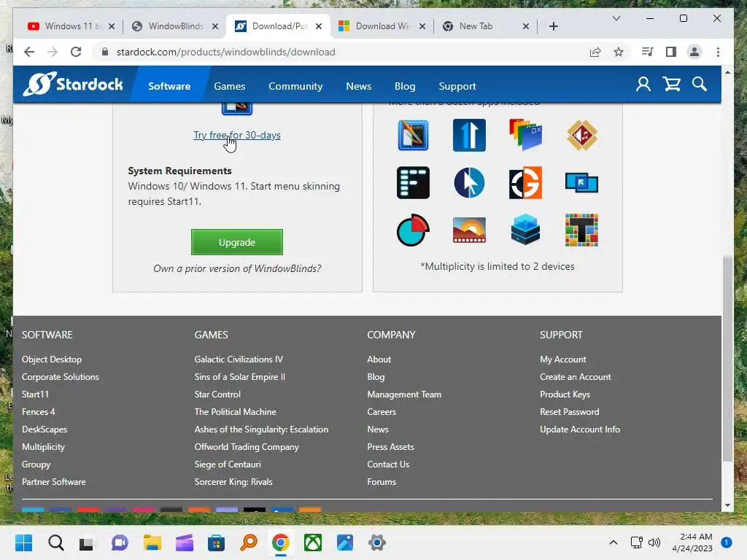
Task: Open the Support nav item
Action: click(x=457, y=86)
